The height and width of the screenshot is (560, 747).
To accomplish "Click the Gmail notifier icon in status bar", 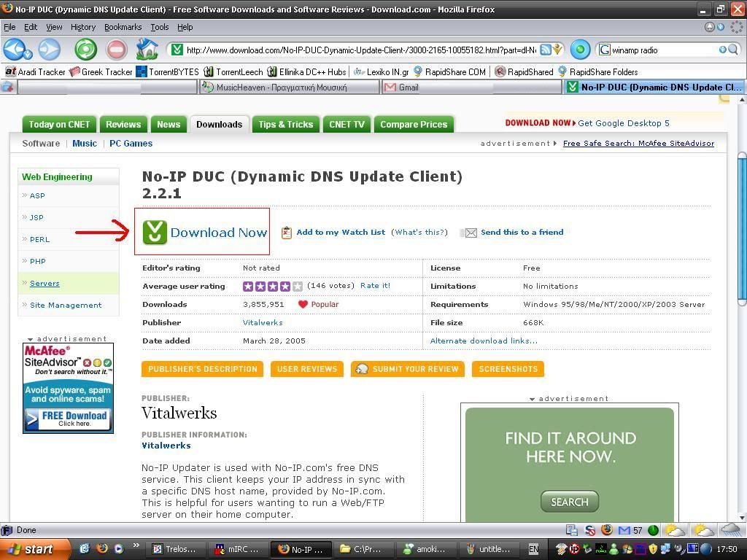I will (624, 530).
